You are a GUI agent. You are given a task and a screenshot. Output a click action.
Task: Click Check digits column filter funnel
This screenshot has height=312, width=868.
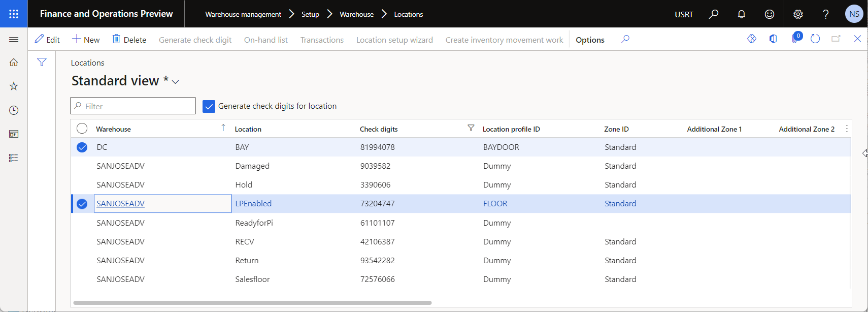coord(471,128)
